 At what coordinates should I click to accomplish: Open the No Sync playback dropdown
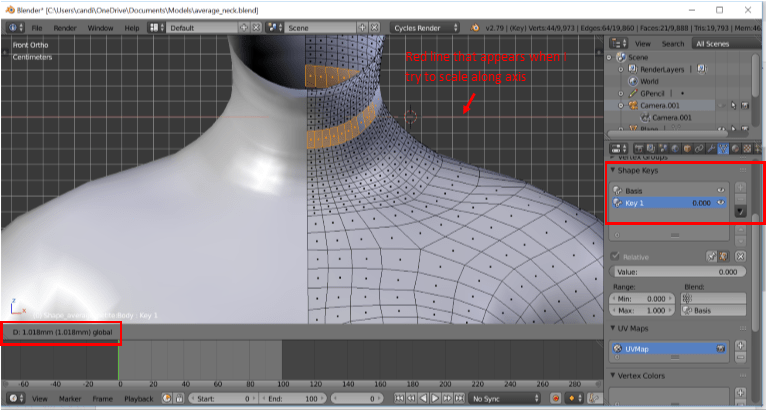click(x=505, y=398)
